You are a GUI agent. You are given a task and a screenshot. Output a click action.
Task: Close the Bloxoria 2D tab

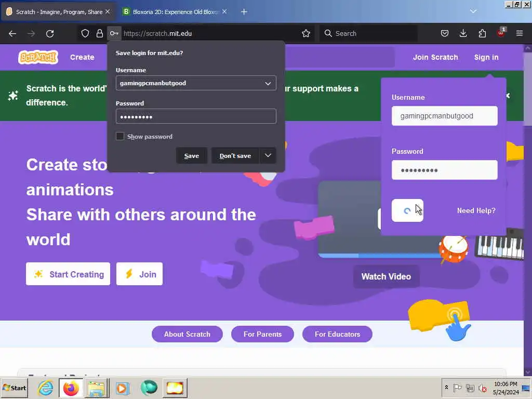[x=224, y=11]
